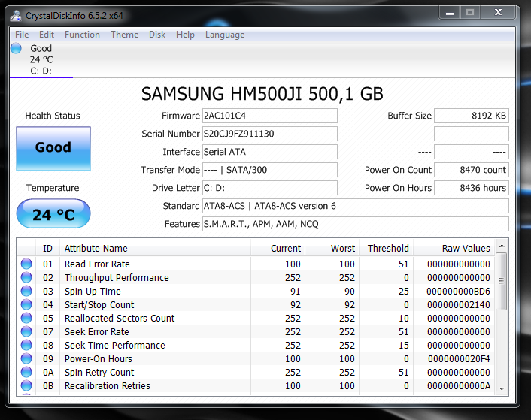Click the 24 °C temperature button
This screenshot has height=420, width=531.
click(x=53, y=214)
